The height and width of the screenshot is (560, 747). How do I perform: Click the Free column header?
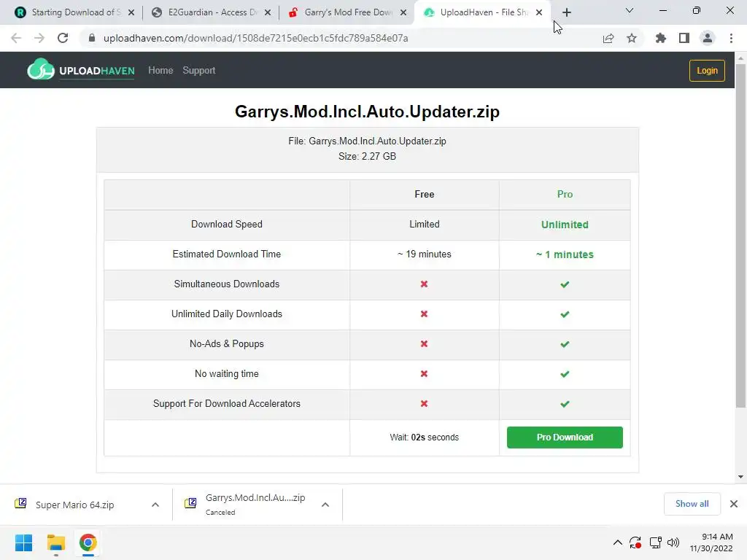coord(424,194)
